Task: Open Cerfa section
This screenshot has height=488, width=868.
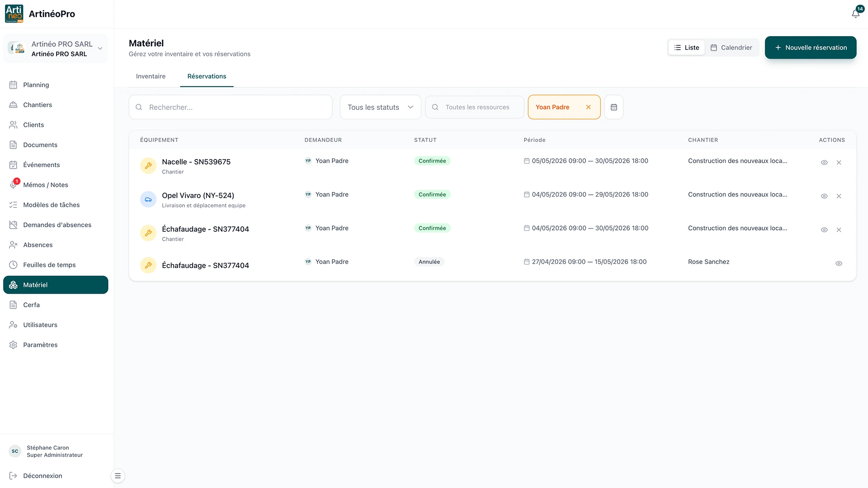Action: (56, 305)
